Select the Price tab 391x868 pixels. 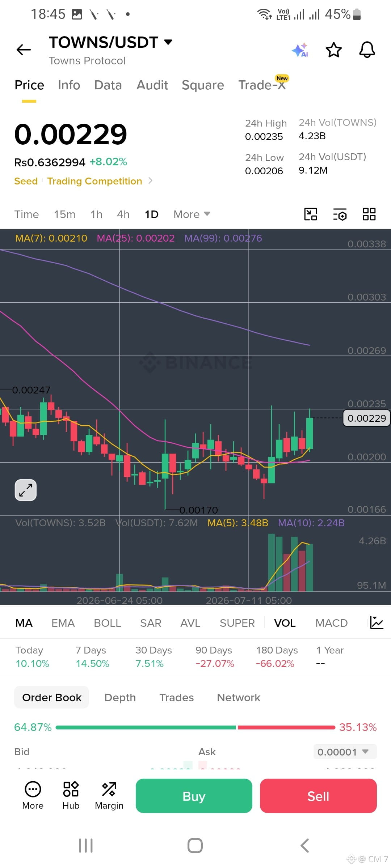click(29, 85)
